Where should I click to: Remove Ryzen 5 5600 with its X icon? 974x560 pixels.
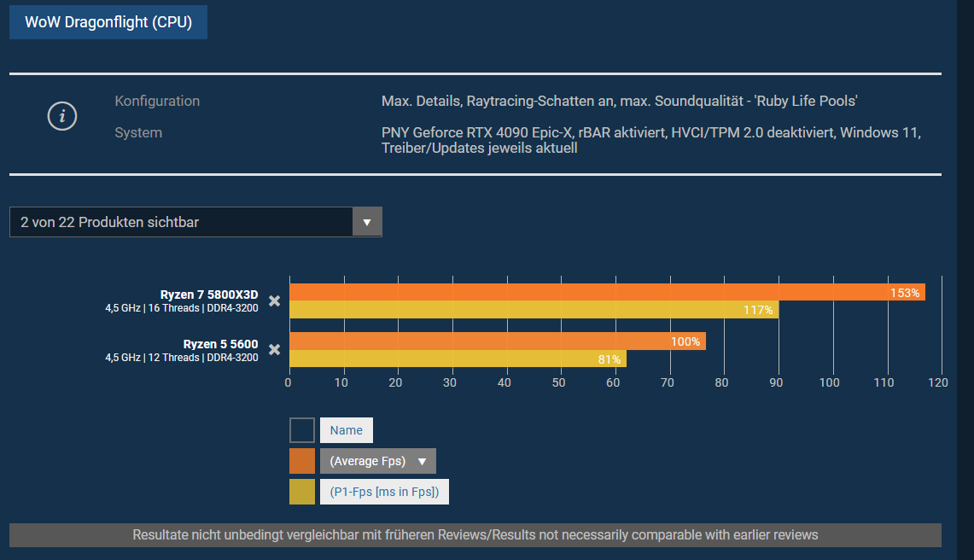point(275,349)
